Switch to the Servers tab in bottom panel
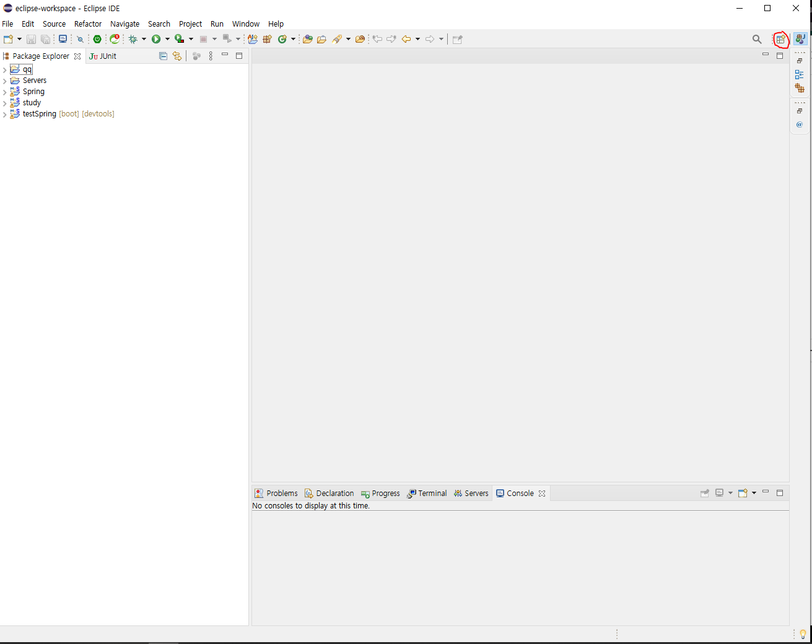The image size is (812, 644). (x=471, y=494)
